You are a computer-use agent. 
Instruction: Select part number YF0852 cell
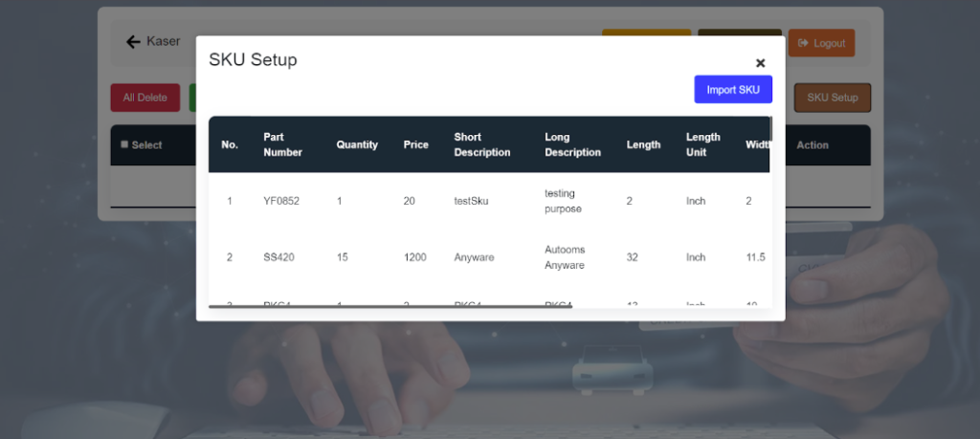281,201
